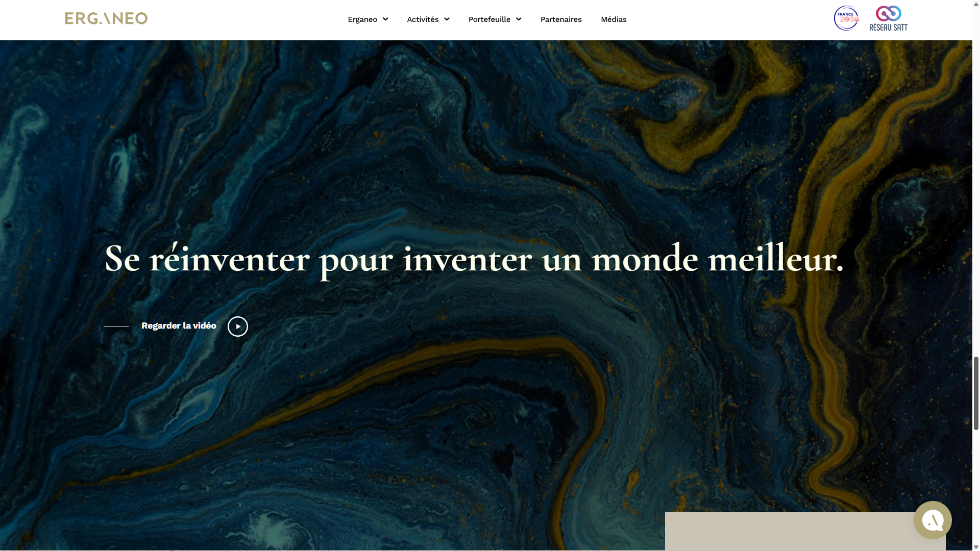Go to the Médias page

(614, 19)
